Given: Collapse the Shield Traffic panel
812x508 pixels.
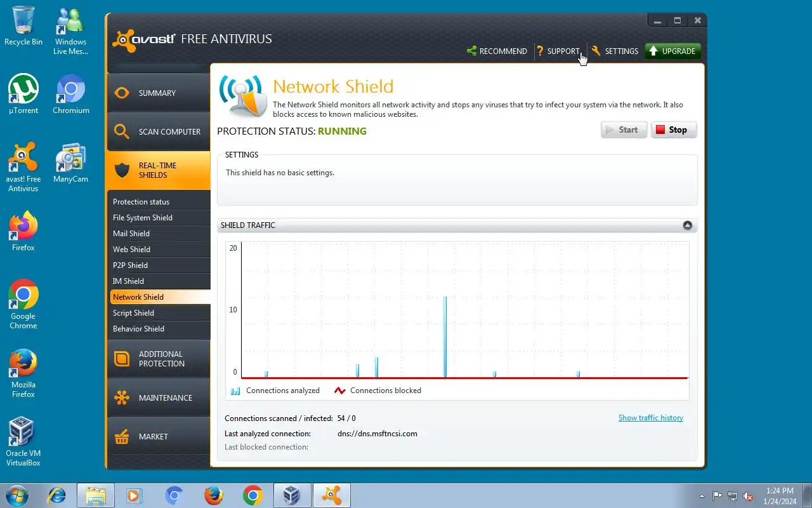Looking at the screenshot, I should 688,225.
